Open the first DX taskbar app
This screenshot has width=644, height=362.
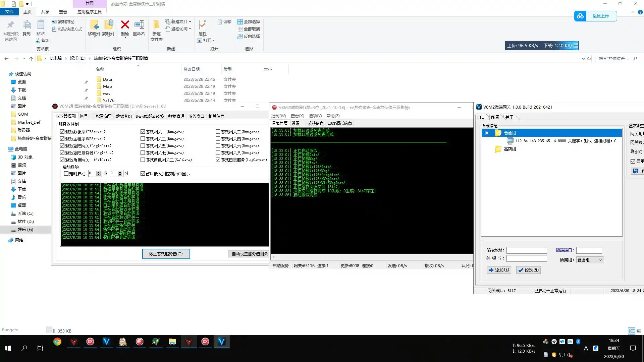[90, 342]
